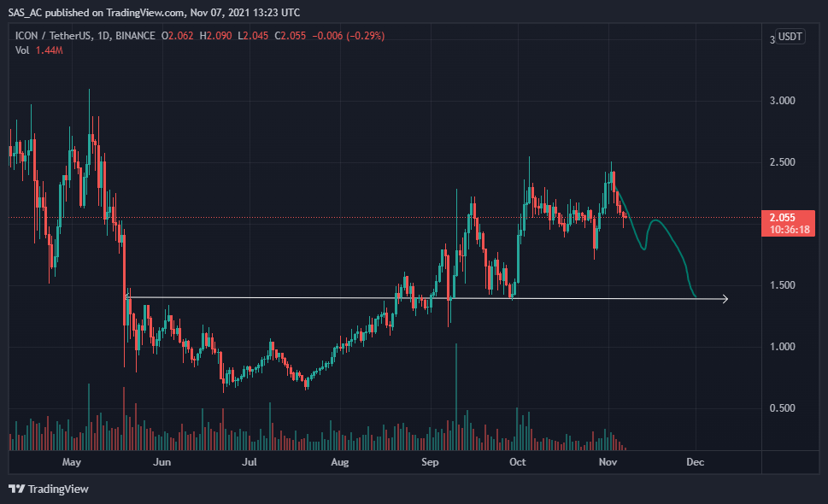This screenshot has height=504, width=828.
Task: Click the Nov label on time axis
Action: coord(608,462)
